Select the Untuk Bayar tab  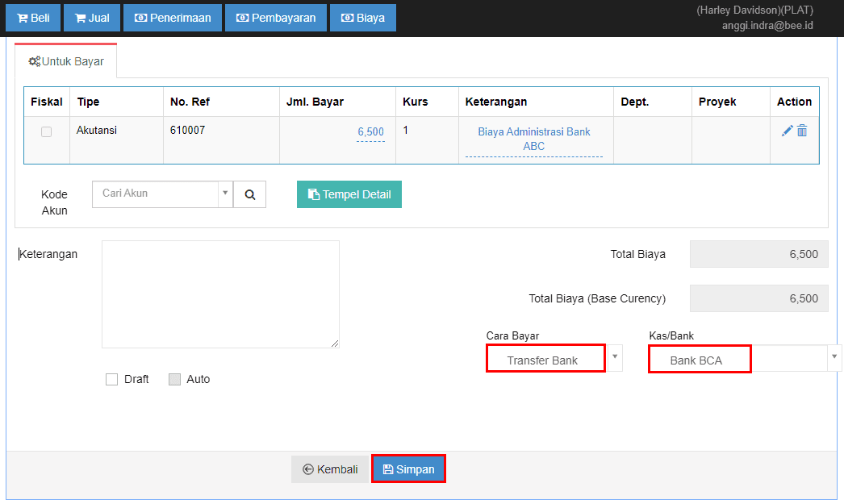click(x=66, y=61)
